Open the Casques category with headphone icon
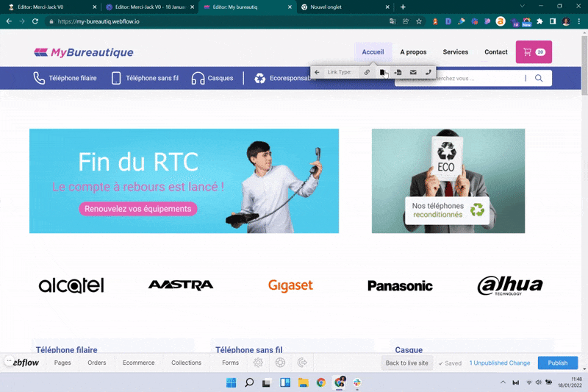588x392 pixels. point(212,78)
